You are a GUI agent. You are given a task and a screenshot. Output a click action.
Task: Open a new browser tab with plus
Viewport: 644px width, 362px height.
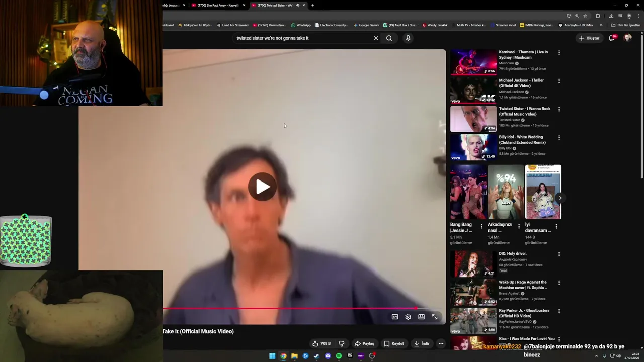tap(313, 5)
